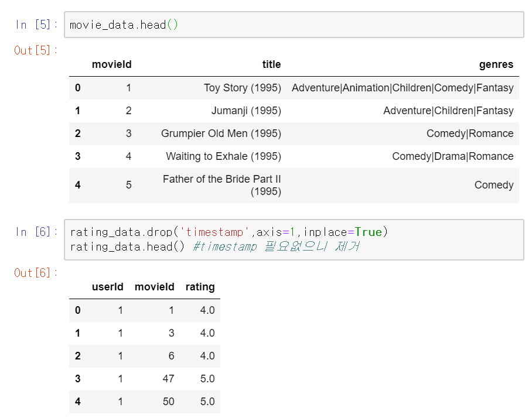Viewport: 532px width, 418px height.
Task: Click the rating 5.0 in row 4
Action: click(207, 402)
